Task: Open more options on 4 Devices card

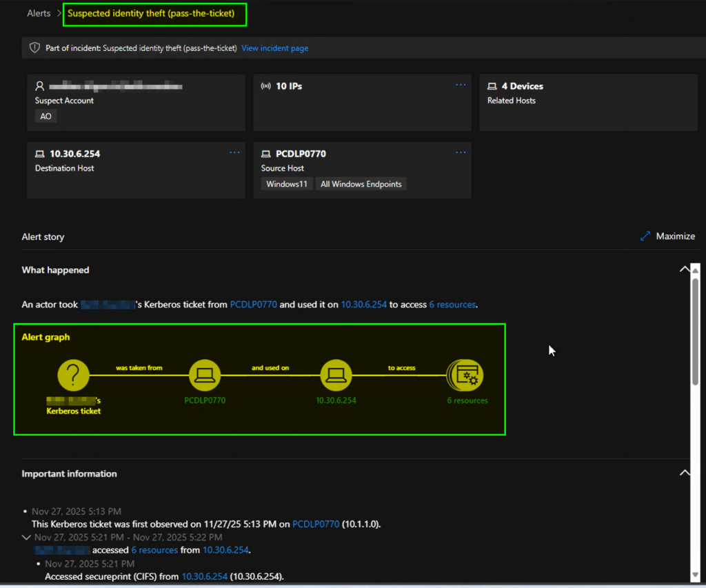Action: point(687,85)
